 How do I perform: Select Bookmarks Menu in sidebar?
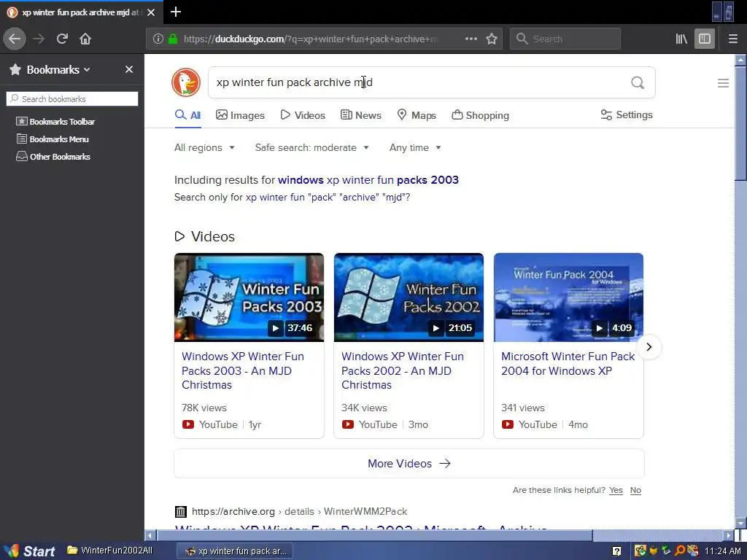click(53, 139)
